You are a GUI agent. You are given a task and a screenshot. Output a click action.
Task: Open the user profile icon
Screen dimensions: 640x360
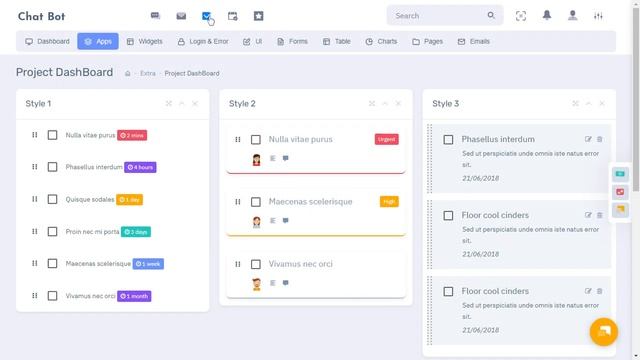click(573, 16)
